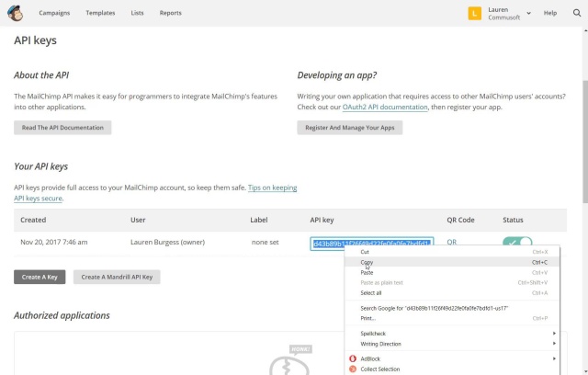Choose Copy from the context menu
Viewport: 588px width, 375px height.
point(452,262)
